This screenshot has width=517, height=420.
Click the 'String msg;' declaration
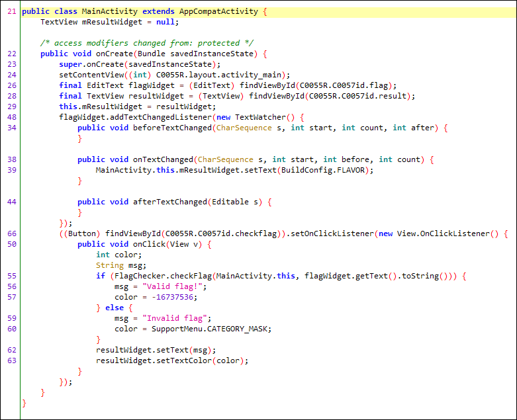tap(121, 265)
